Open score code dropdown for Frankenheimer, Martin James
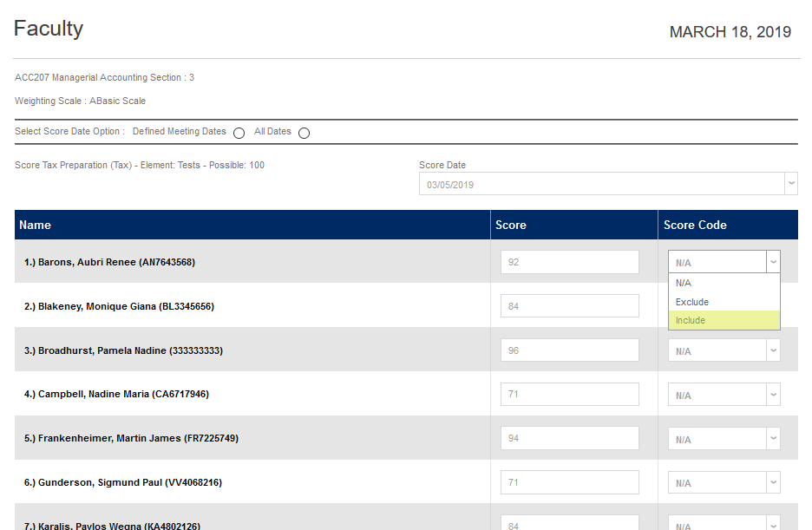Screen dimensions: 812x530 point(724,439)
